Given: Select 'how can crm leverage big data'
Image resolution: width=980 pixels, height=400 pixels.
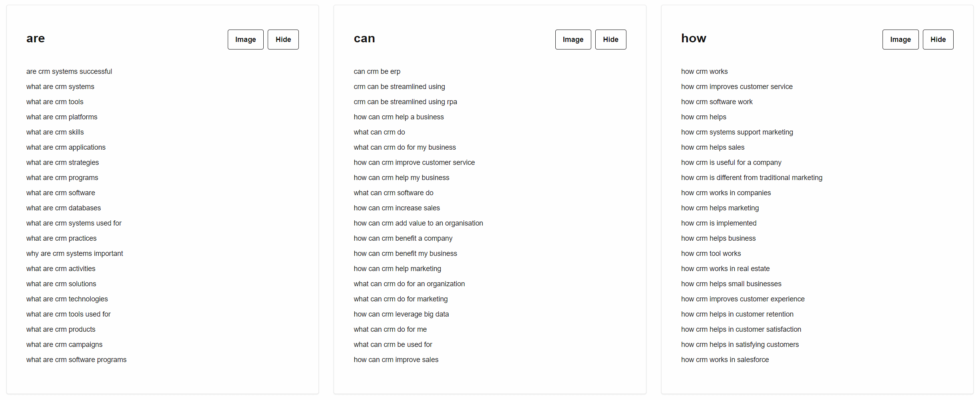Looking at the screenshot, I should [401, 314].
